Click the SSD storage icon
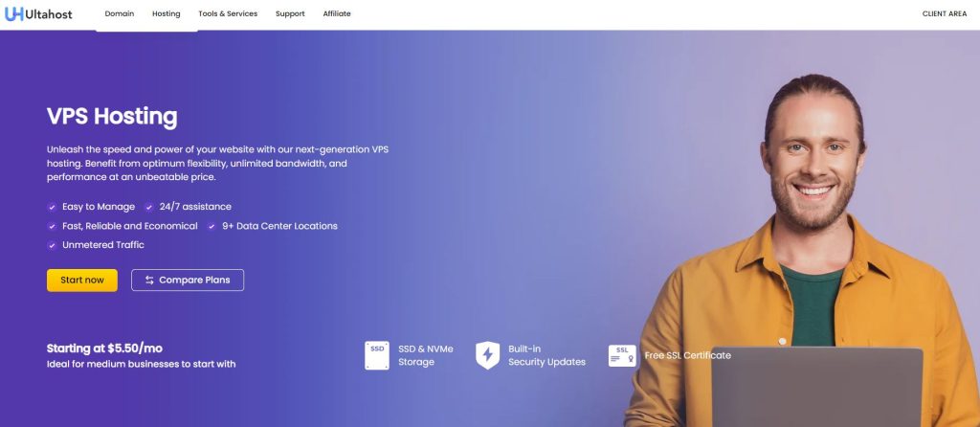This screenshot has height=427, width=980. (x=377, y=355)
